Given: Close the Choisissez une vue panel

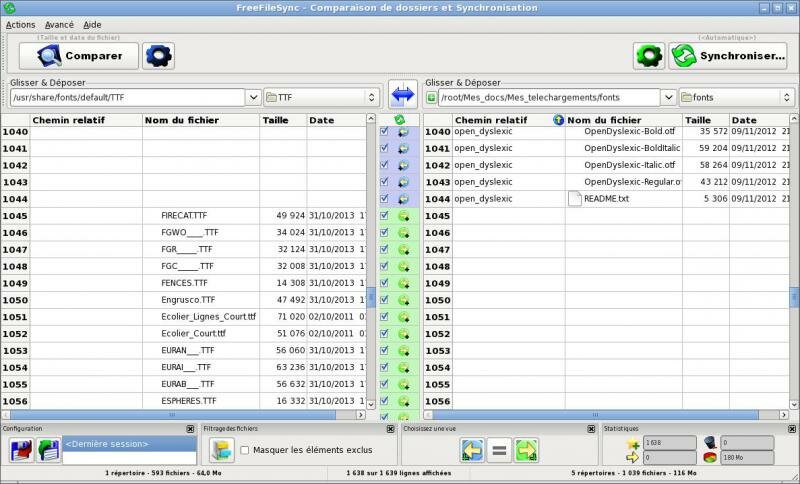Looking at the screenshot, I should 591,429.
